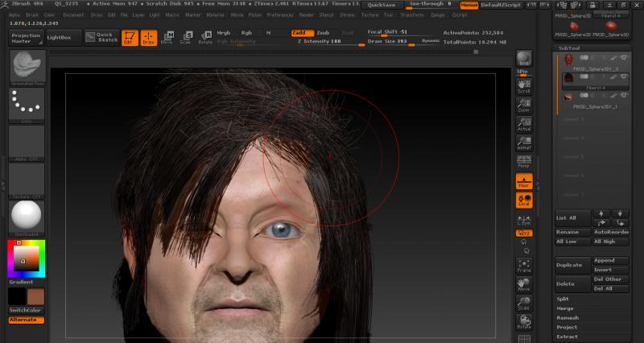Screen dimensions: 644x343
Task: Open Quick Sketch
Action: 103,37
